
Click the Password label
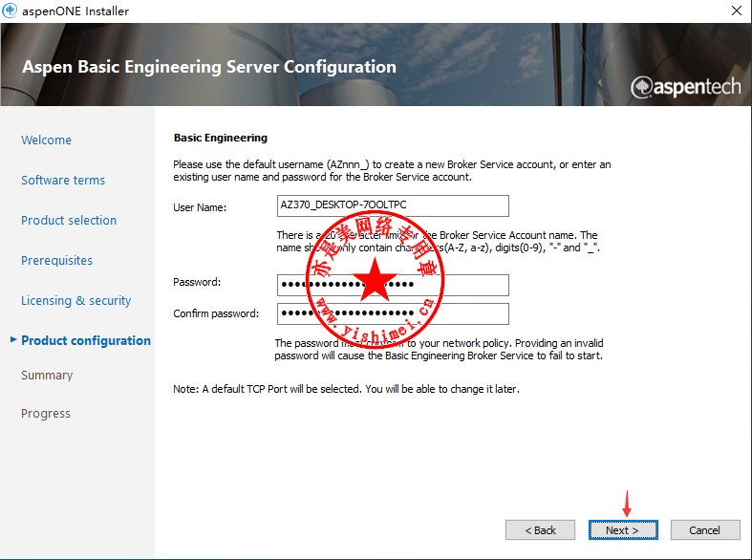point(197,282)
